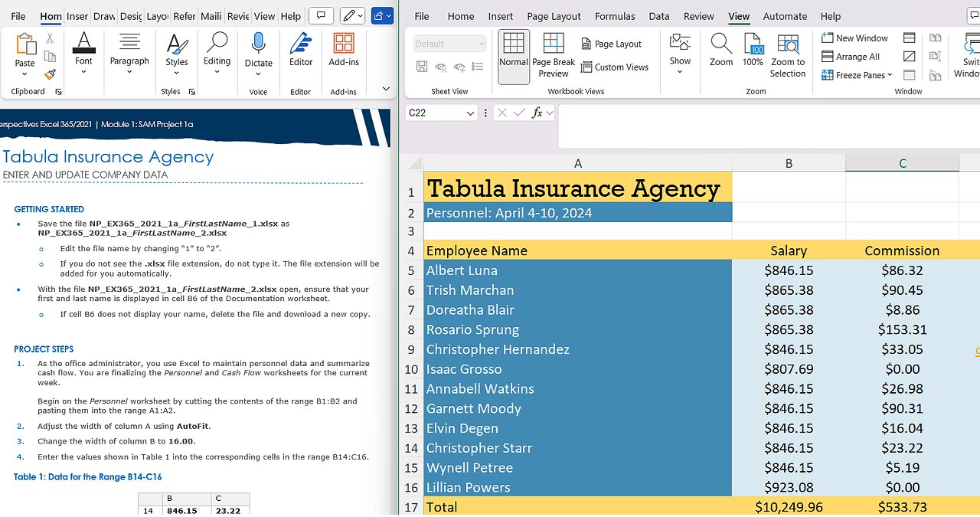Switch to Normal view in Excel

click(x=514, y=57)
